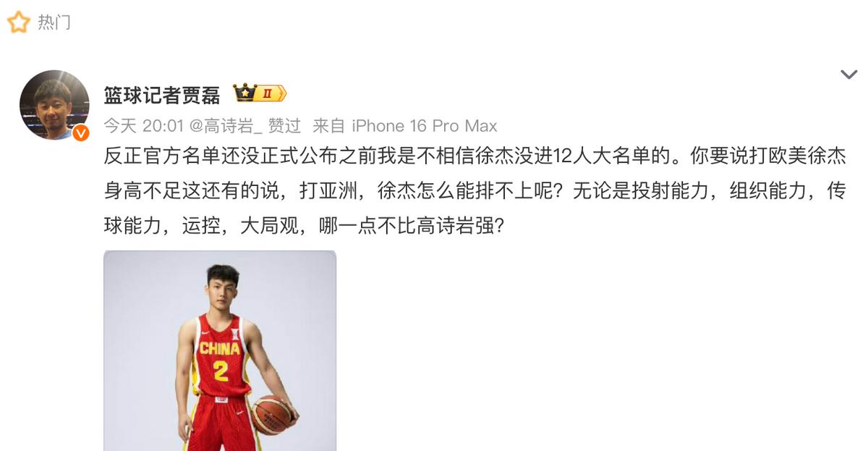Open the @高诗岩_ mention link

click(x=226, y=126)
